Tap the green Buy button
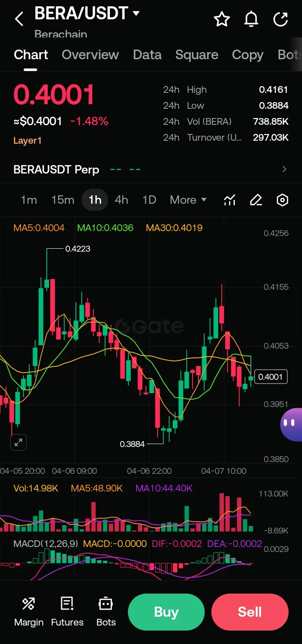 (166, 612)
